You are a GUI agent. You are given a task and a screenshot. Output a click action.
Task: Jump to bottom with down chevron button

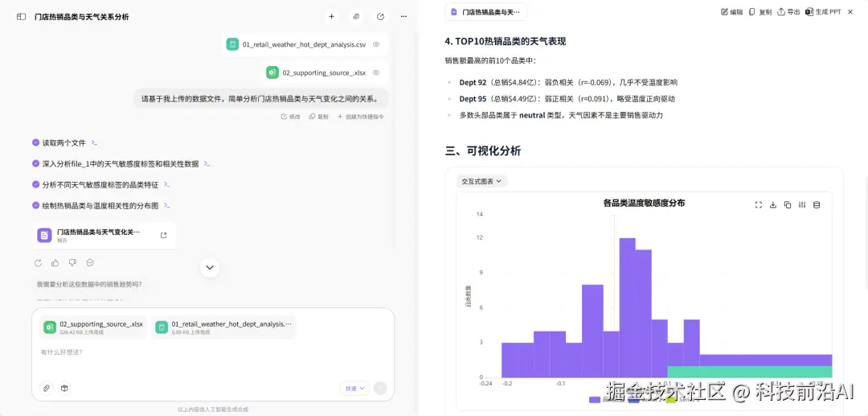(210, 268)
